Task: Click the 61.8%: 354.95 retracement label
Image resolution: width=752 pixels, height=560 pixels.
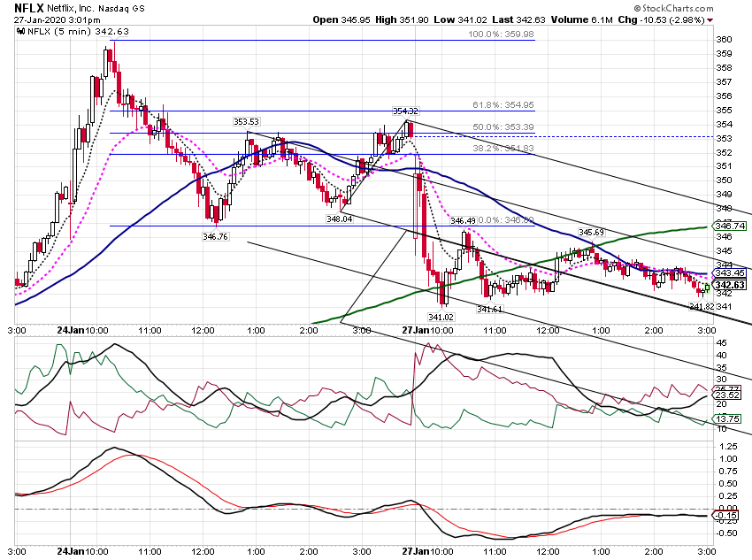Action: coord(503,105)
